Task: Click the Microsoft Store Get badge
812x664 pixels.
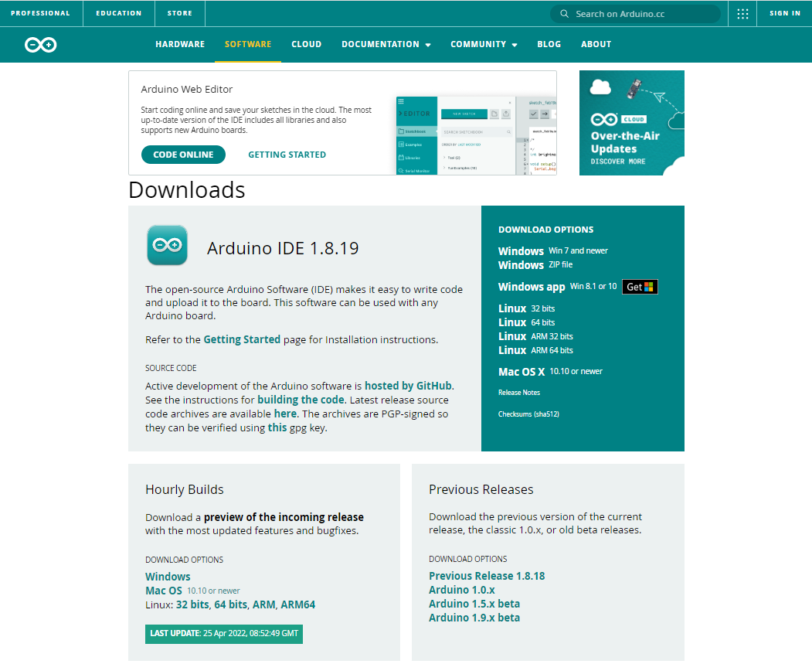Action: tap(640, 287)
